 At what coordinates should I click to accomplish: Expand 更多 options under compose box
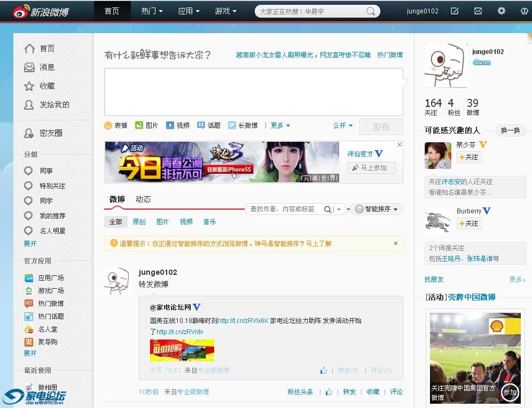(x=280, y=126)
